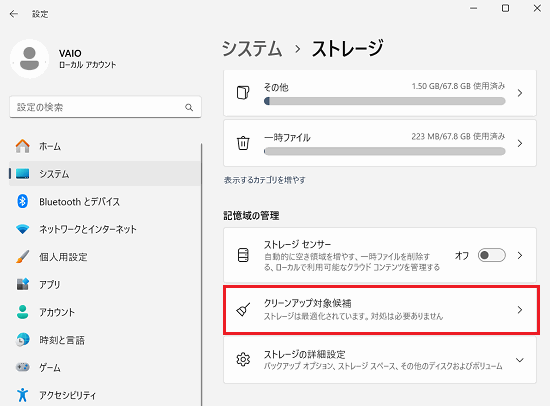This screenshot has height=406, width=550.
Task: Click the ゲーム controller icon
Action: pos(23,367)
